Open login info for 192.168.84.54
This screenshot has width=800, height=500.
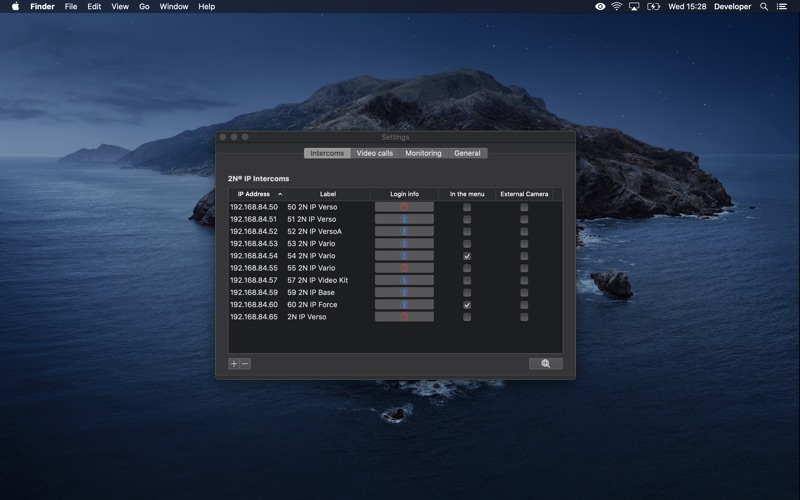(404, 256)
